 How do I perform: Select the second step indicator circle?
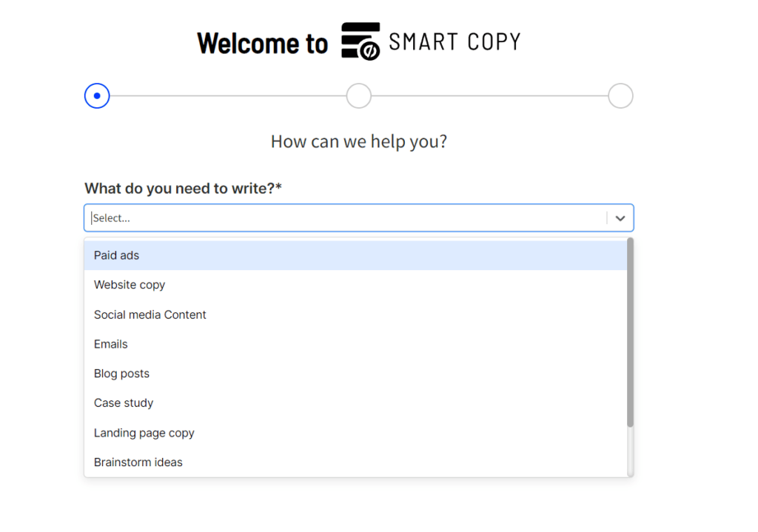(359, 95)
